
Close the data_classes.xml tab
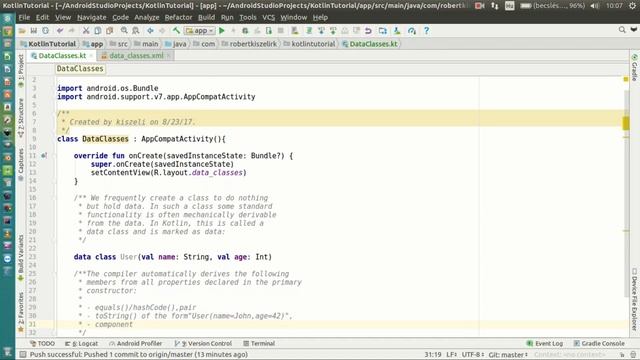pyautogui.click(x=169, y=56)
